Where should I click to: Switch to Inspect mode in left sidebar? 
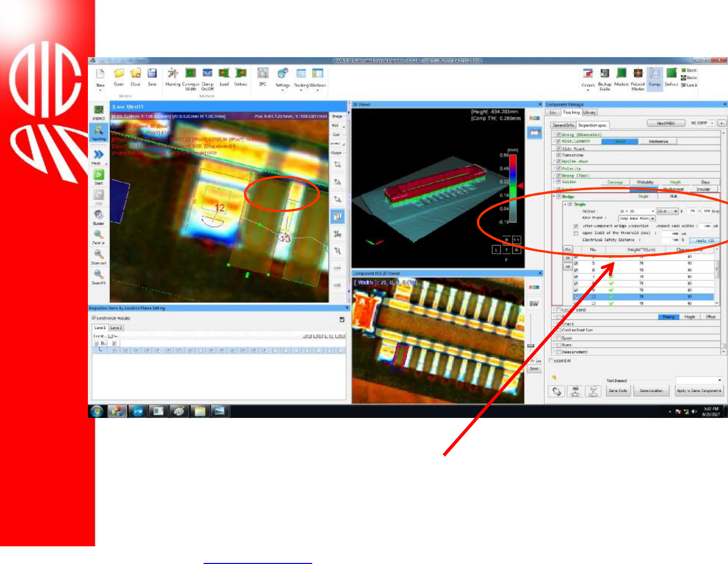click(99, 112)
